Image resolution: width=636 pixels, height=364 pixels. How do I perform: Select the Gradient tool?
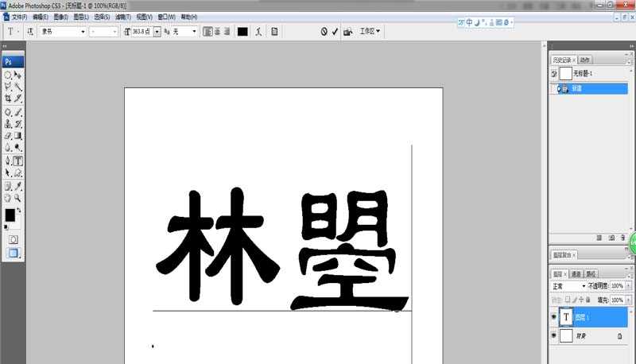click(x=17, y=136)
